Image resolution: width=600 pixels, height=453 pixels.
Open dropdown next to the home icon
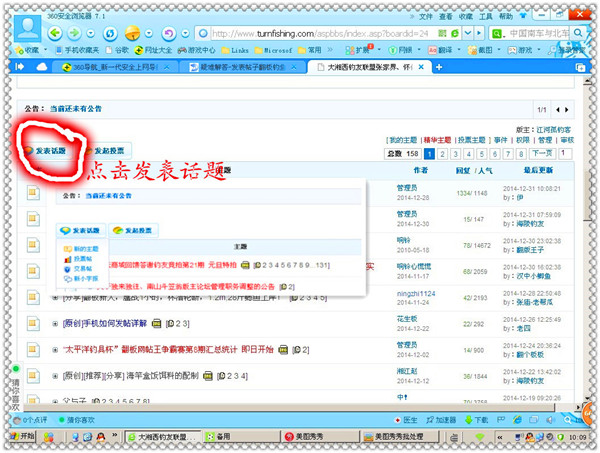[148, 34]
